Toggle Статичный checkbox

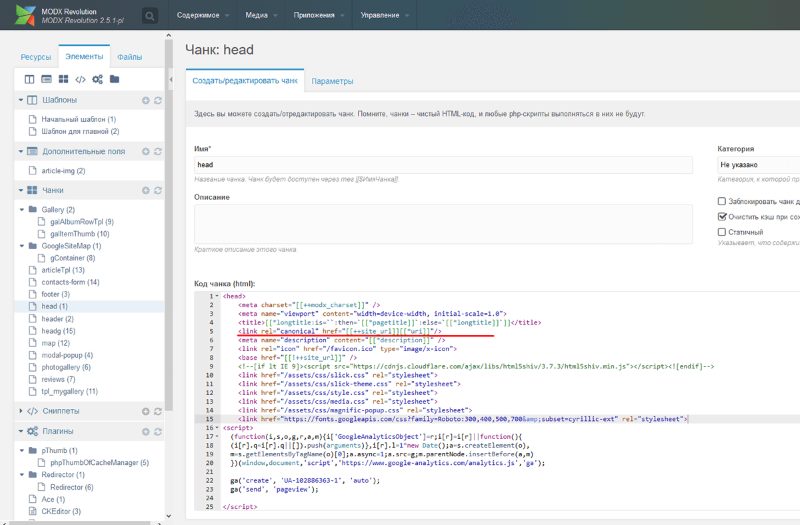[x=721, y=232]
